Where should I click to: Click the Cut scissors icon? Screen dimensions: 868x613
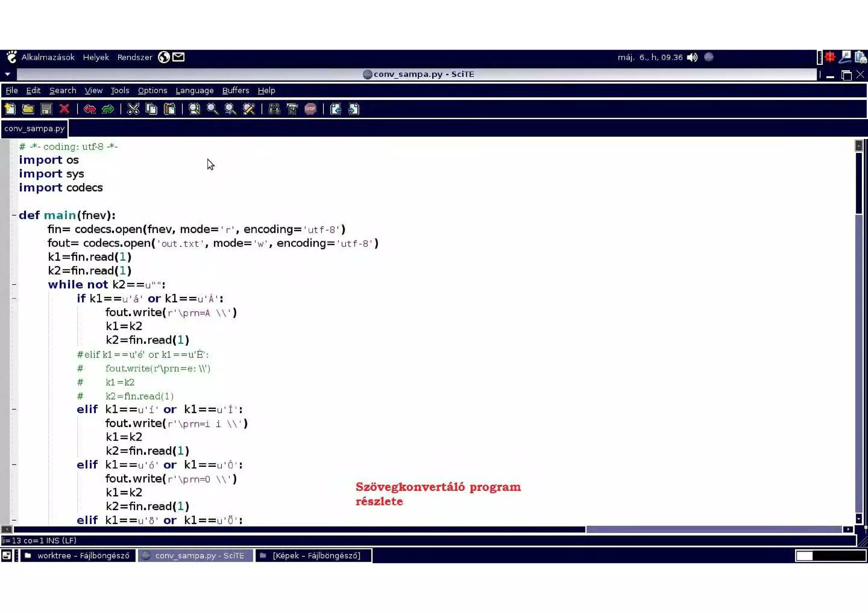(133, 109)
